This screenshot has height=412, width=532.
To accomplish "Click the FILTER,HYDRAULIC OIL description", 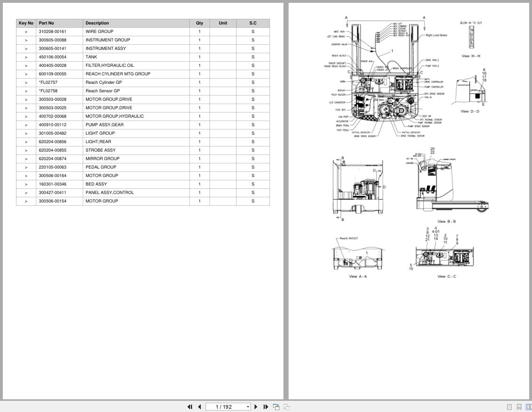I will click(110, 65).
